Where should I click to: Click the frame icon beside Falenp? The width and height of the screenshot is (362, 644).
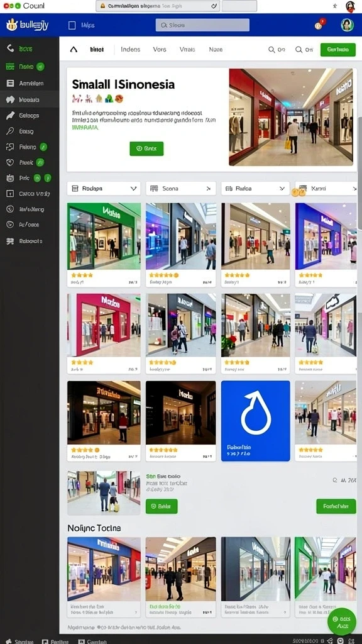10,147
